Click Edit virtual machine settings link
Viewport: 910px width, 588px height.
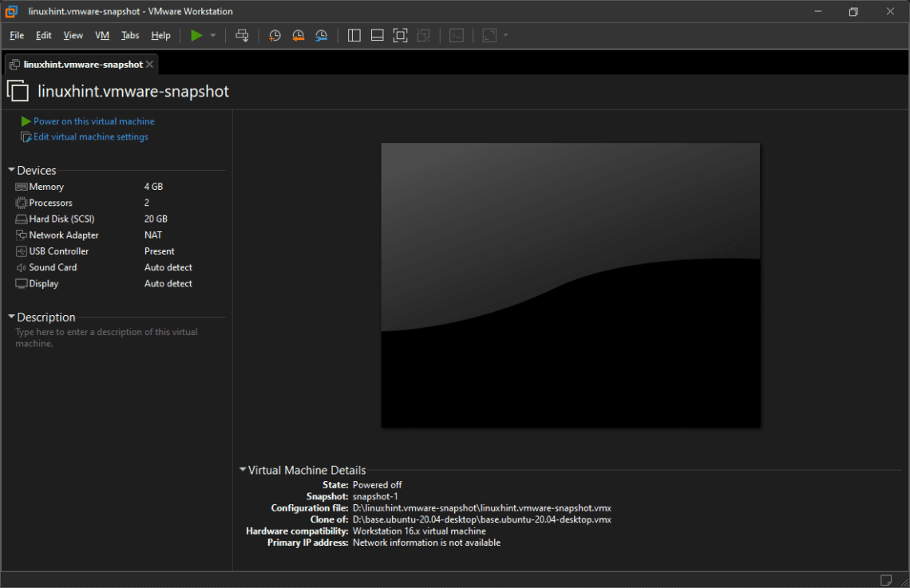pyautogui.click(x=90, y=137)
